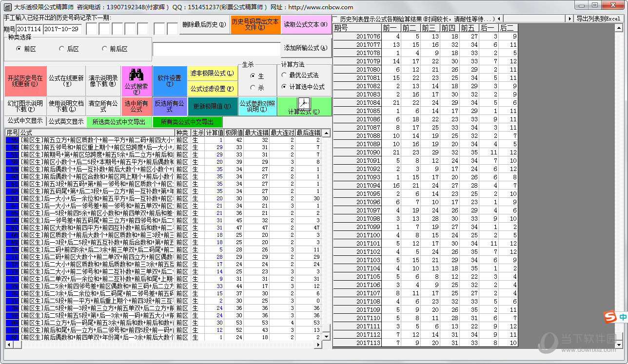Click 所选类公式中文导出 green button
The width and height of the screenshot is (628, 364).
(119, 122)
